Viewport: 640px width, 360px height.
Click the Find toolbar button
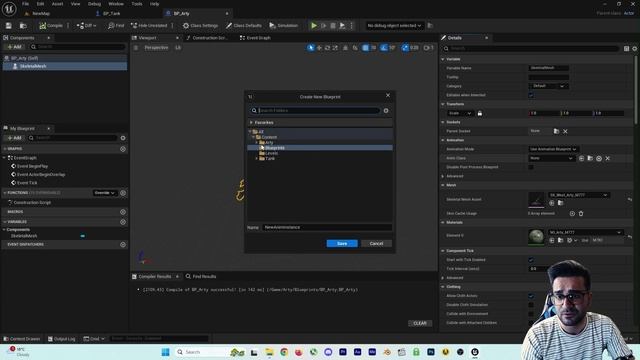(x=116, y=25)
